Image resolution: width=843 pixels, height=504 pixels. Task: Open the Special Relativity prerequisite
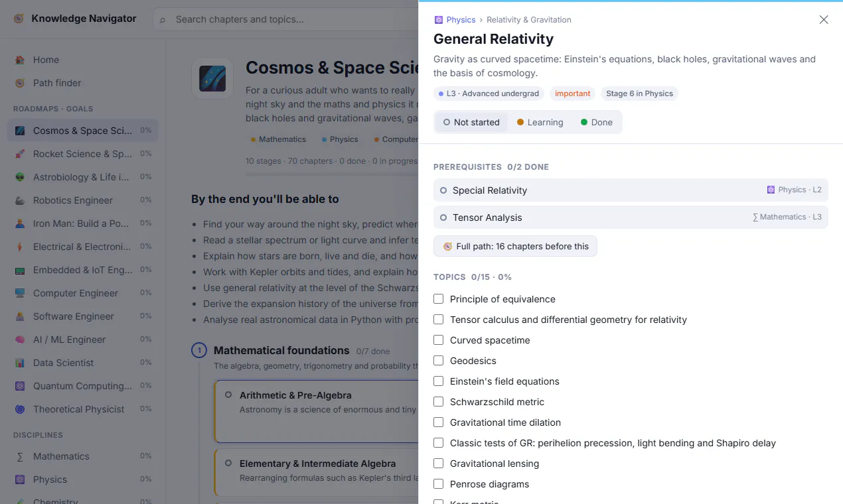point(631,190)
